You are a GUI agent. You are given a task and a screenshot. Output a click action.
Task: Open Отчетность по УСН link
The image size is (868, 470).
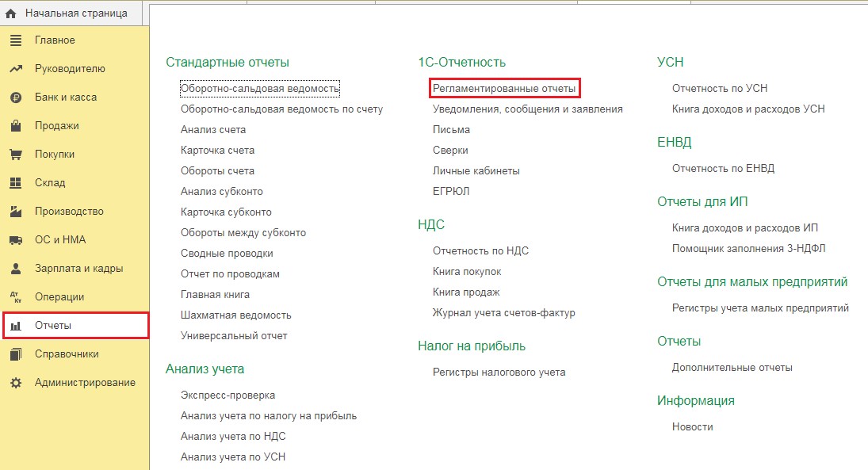pyautogui.click(x=720, y=88)
